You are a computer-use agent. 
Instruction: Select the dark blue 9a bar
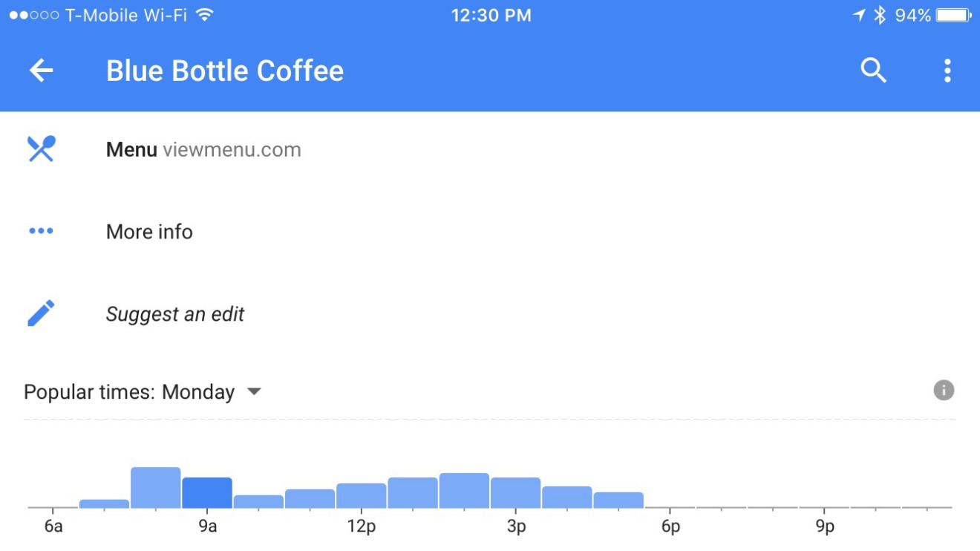point(207,492)
